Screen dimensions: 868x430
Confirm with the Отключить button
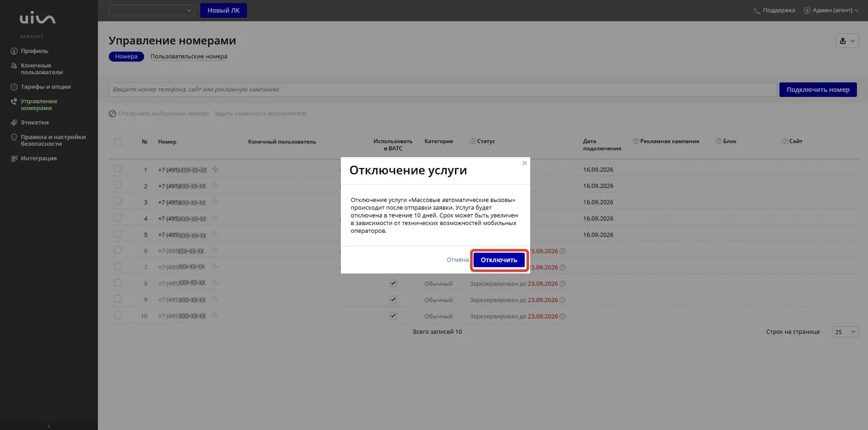pyautogui.click(x=499, y=260)
